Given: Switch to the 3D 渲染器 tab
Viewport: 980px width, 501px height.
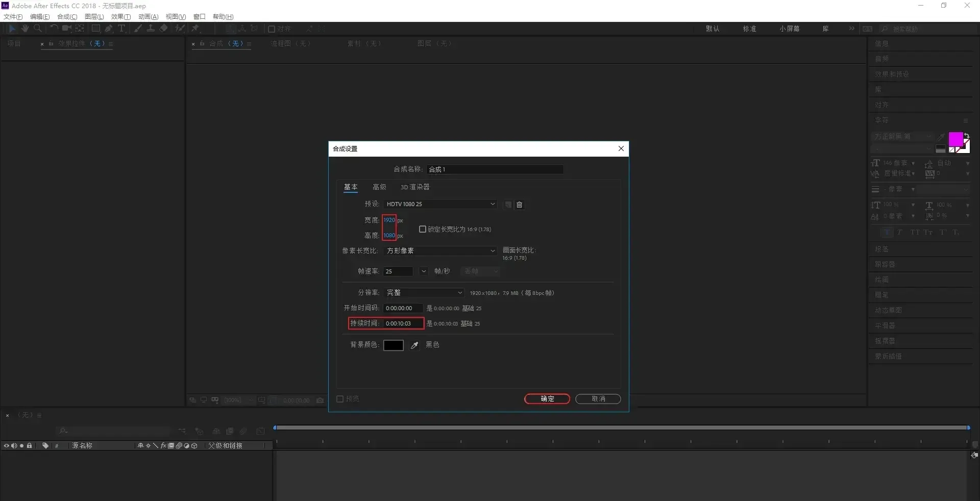Looking at the screenshot, I should [x=415, y=187].
